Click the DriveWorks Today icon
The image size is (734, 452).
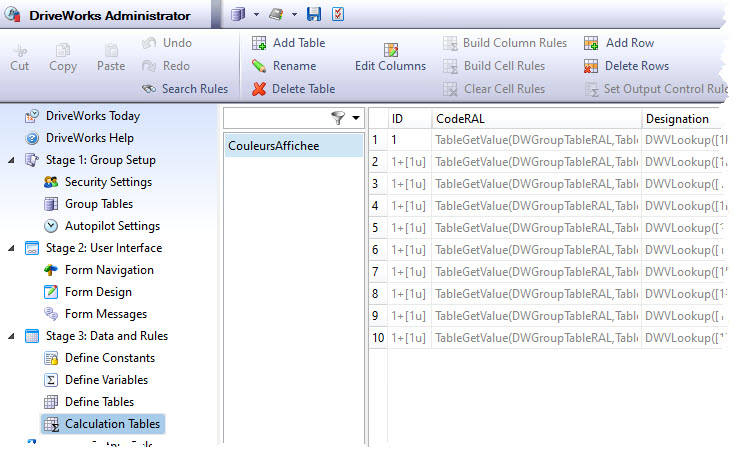pos(32,116)
